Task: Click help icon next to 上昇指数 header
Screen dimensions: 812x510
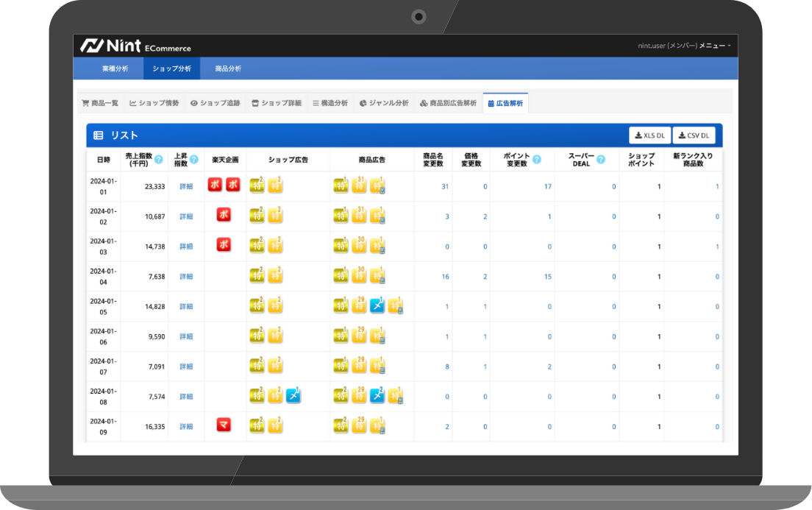Action: pos(194,160)
